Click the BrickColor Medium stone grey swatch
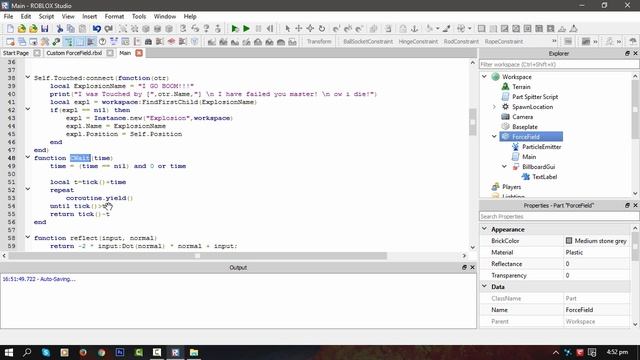 [569, 241]
